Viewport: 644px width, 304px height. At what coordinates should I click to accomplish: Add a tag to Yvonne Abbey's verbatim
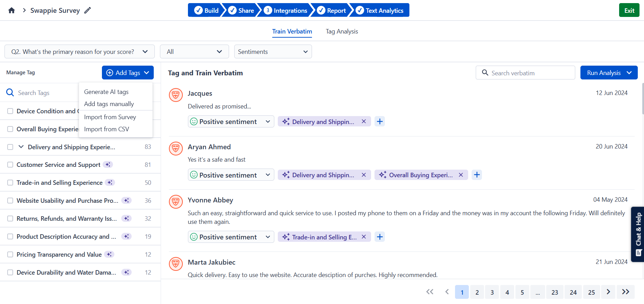380,237
